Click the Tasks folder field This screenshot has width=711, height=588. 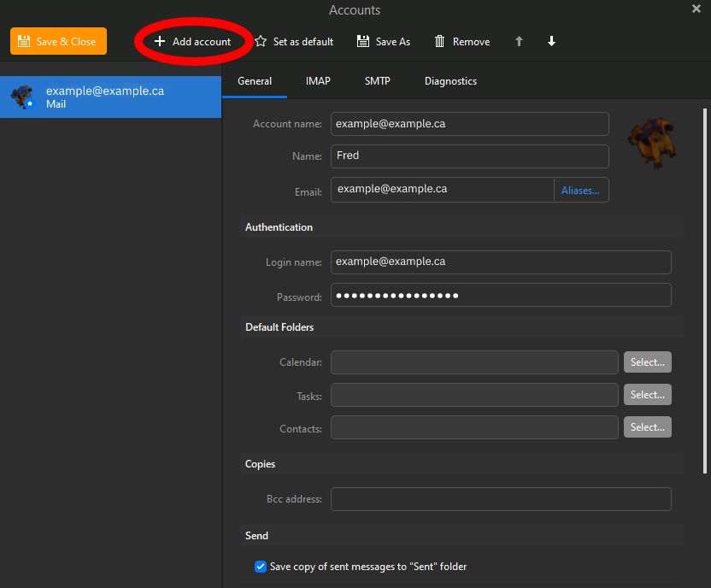click(x=474, y=395)
